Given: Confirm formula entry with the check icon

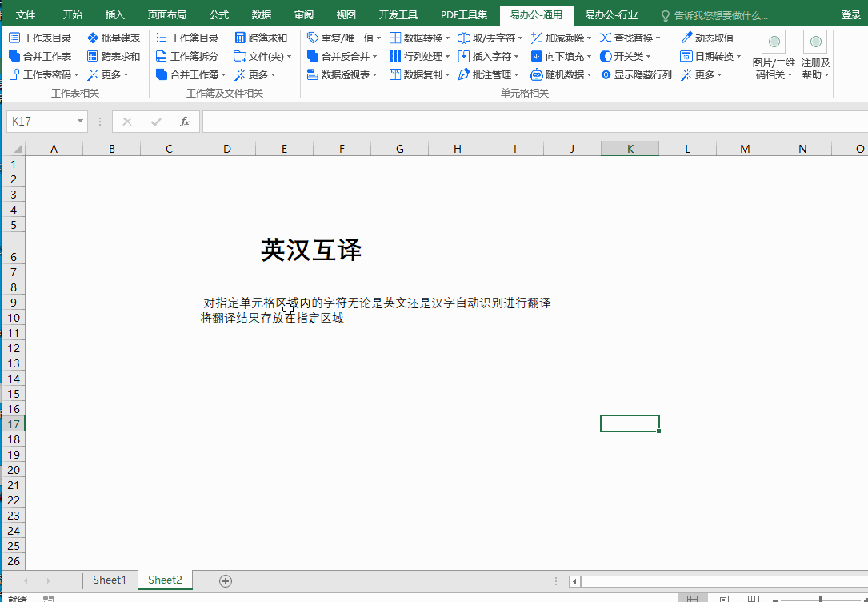Looking at the screenshot, I should [156, 122].
